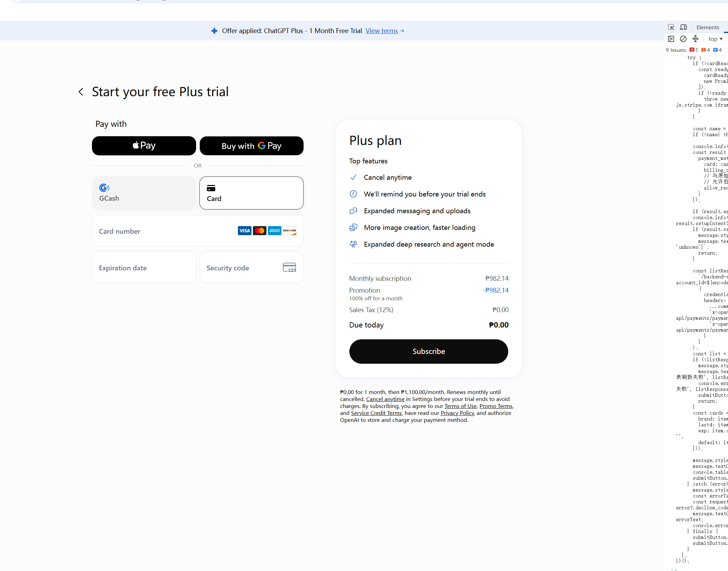Click the 'Monthly subscription' line item
Viewport: 728px width, 571px height.
380,278
